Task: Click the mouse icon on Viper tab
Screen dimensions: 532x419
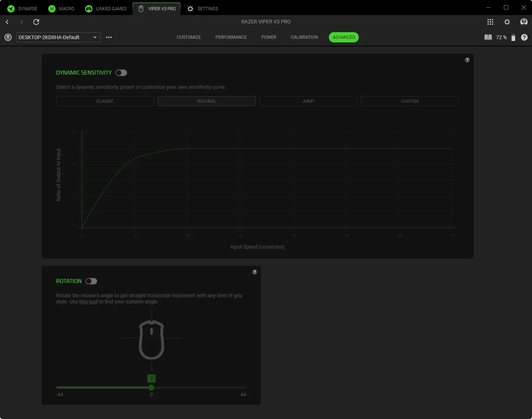Action: point(141,8)
